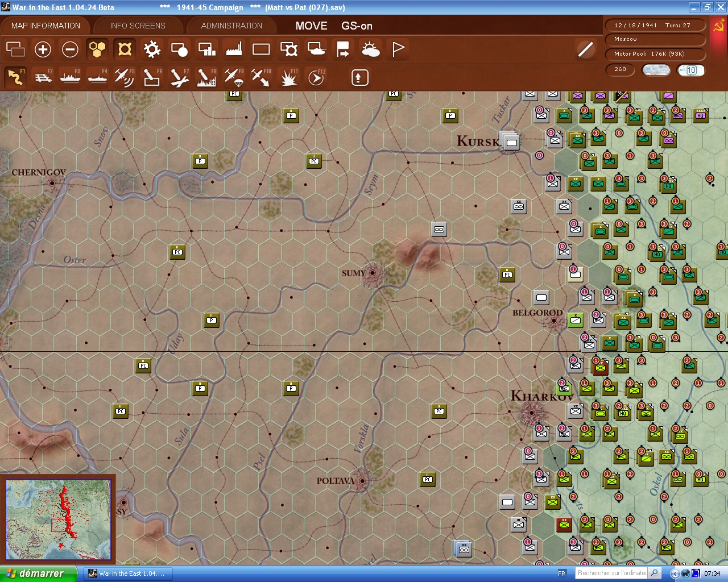728x582 pixels.
Task: Click the date and turn display
Action: [656, 25]
